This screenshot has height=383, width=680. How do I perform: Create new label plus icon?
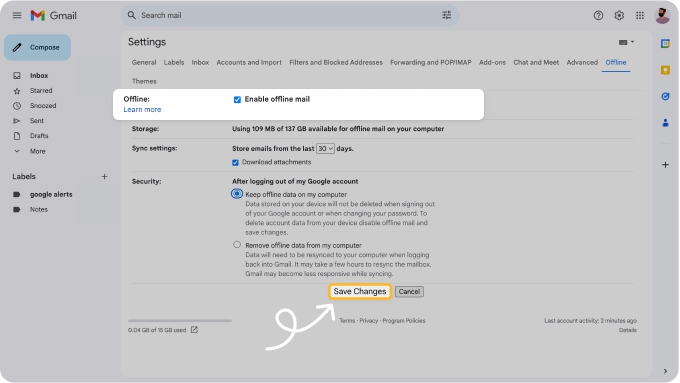click(x=104, y=177)
